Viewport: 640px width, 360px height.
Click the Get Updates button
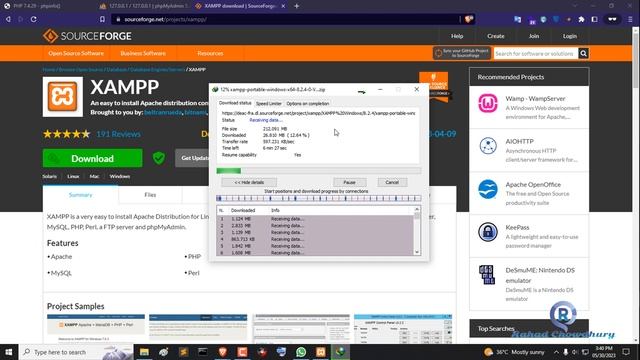point(193,158)
